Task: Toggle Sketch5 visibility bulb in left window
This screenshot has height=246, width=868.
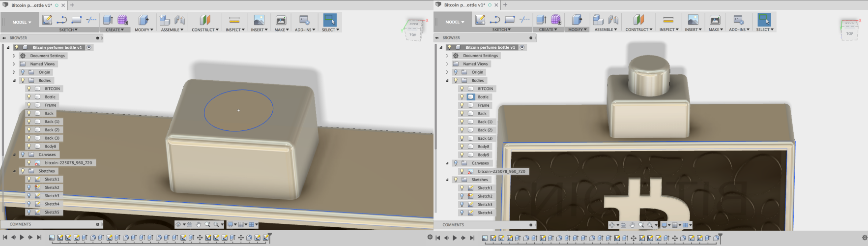Action: point(29,212)
